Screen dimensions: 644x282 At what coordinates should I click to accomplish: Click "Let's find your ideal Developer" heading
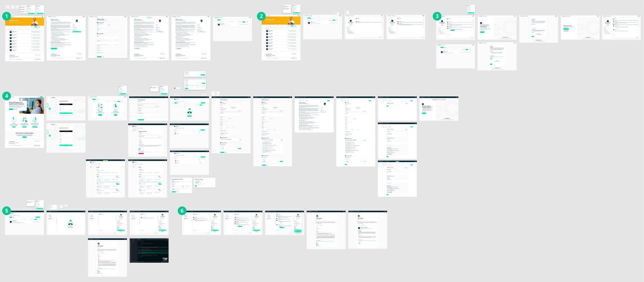(24, 133)
